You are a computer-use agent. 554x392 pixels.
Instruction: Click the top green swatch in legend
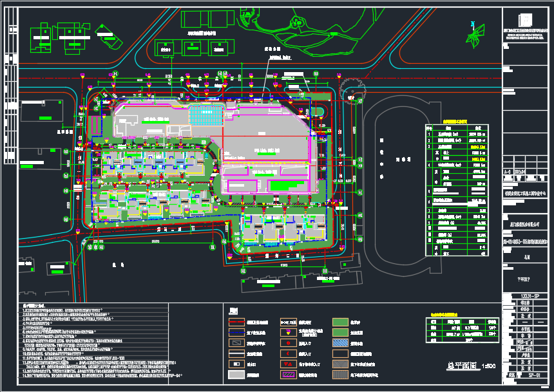(341, 321)
